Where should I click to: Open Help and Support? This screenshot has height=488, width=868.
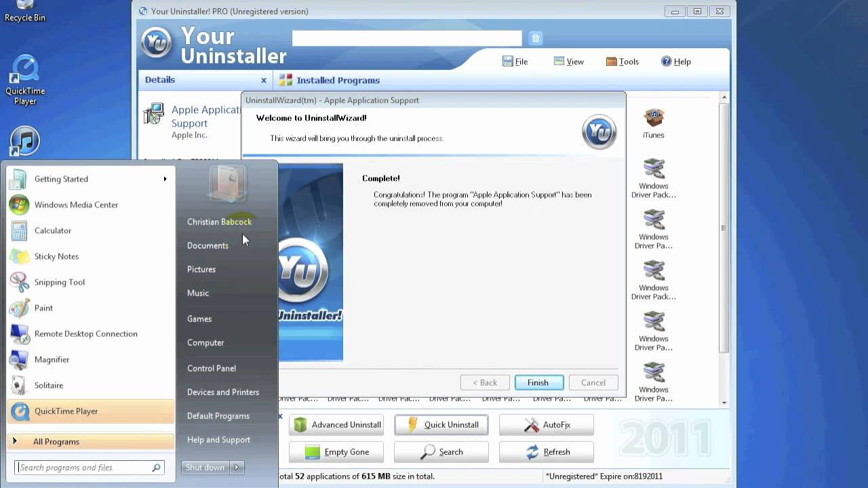point(218,439)
